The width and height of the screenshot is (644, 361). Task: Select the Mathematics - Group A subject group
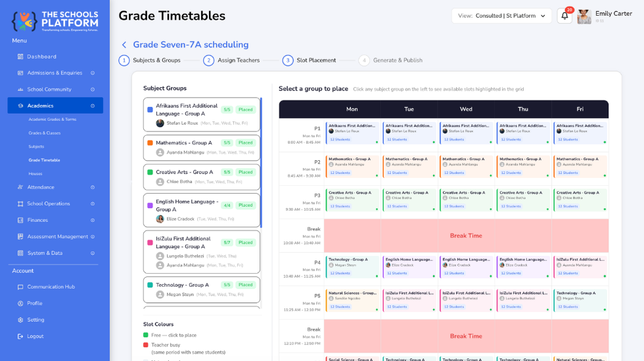(202, 148)
